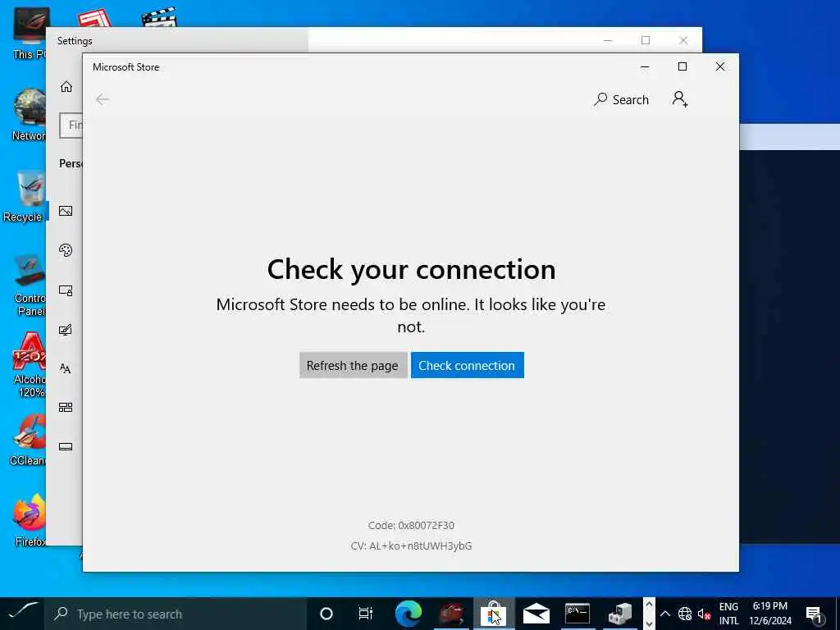
Task: Close the Settings window behind
Action: [x=683, y=40]
